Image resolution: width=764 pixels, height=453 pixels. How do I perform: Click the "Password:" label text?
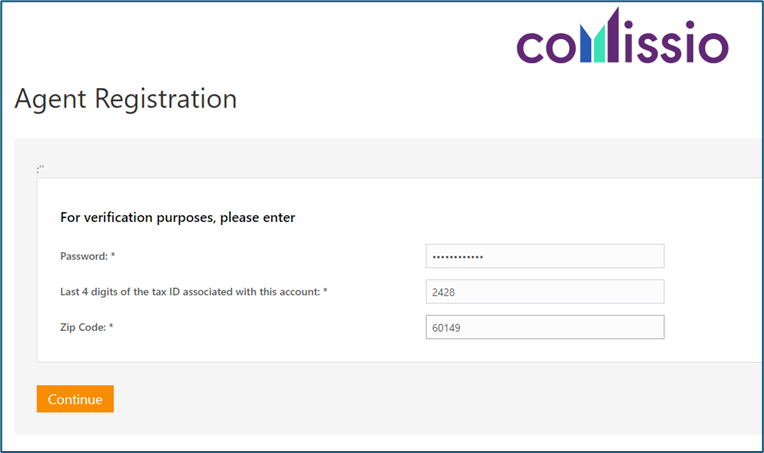84,256
